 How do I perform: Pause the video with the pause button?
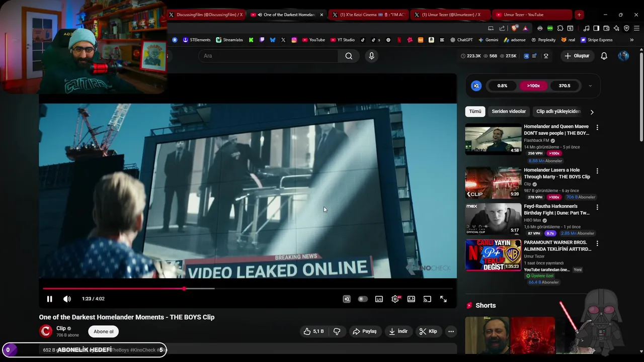click(49, 299)
